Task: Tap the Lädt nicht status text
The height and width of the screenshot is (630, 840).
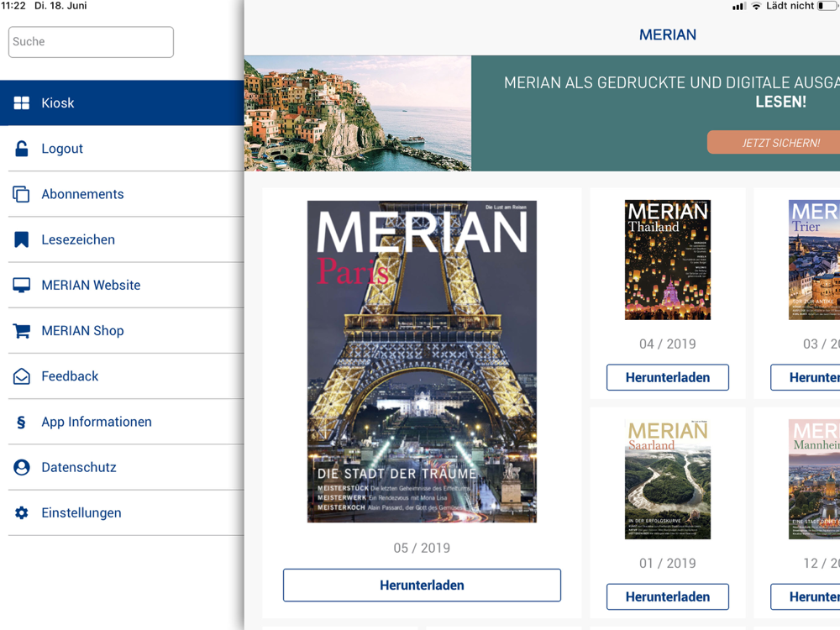Action: [790, 6]
